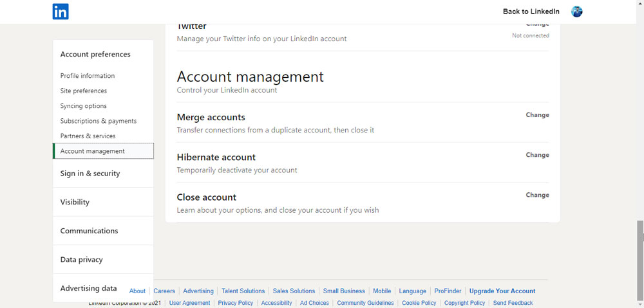Open the Hibernate account setting title
This screenshot has width=644, height=308.
click(216, 157)
